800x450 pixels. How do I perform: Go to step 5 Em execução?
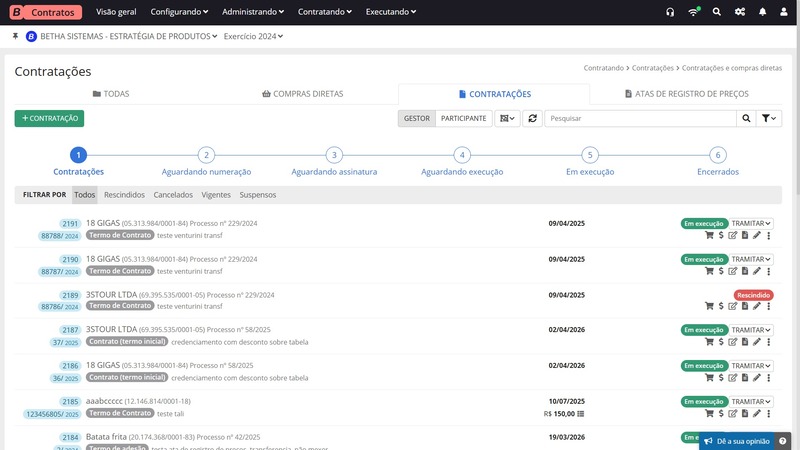pyautogui.click(x=590, y=155)
